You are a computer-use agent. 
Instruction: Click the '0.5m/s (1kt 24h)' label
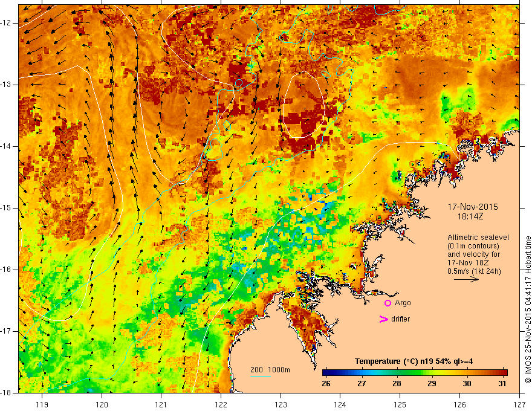coord(474,271)
